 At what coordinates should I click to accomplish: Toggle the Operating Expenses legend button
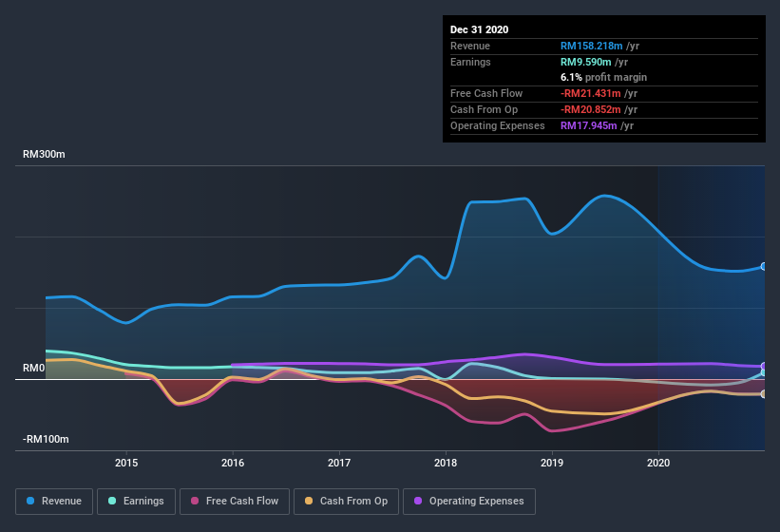(x=469, y=502)
